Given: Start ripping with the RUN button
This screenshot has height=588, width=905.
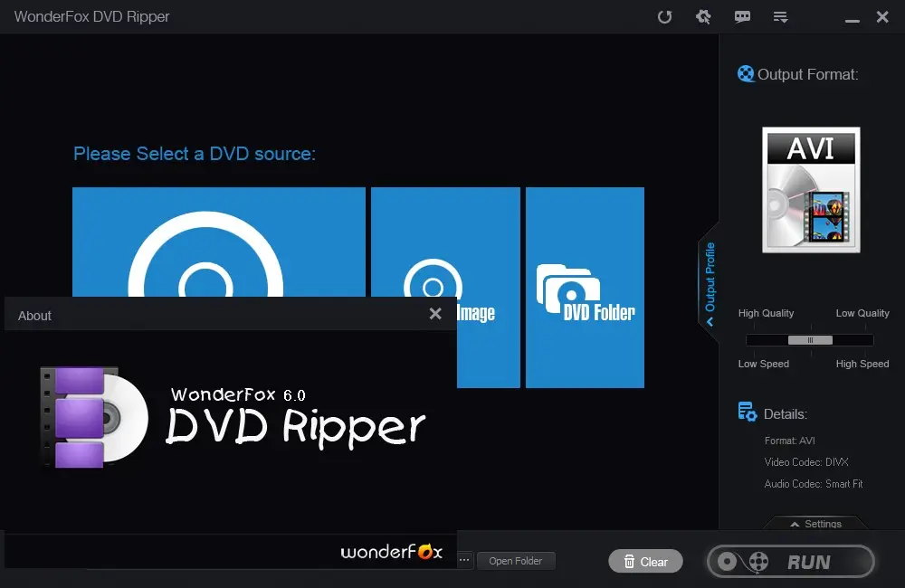Looking at the screenshot, I should pyautogui.click(x=791, y=562).
